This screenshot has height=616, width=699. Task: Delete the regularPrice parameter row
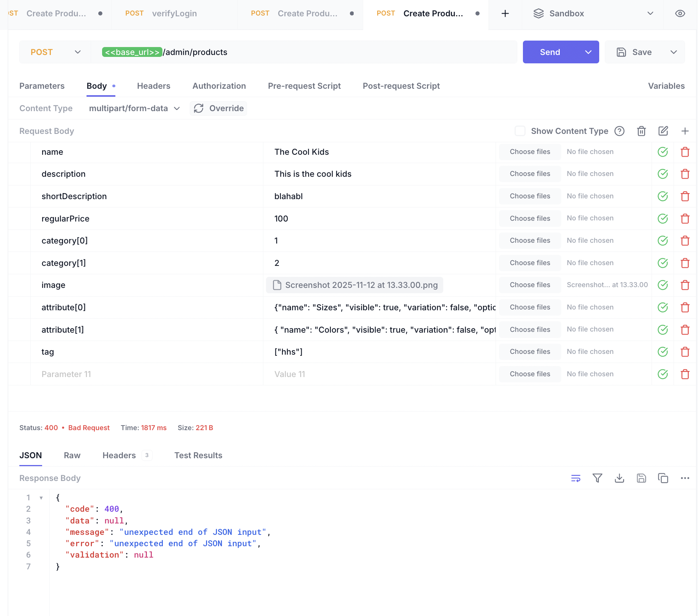[685, 219]
